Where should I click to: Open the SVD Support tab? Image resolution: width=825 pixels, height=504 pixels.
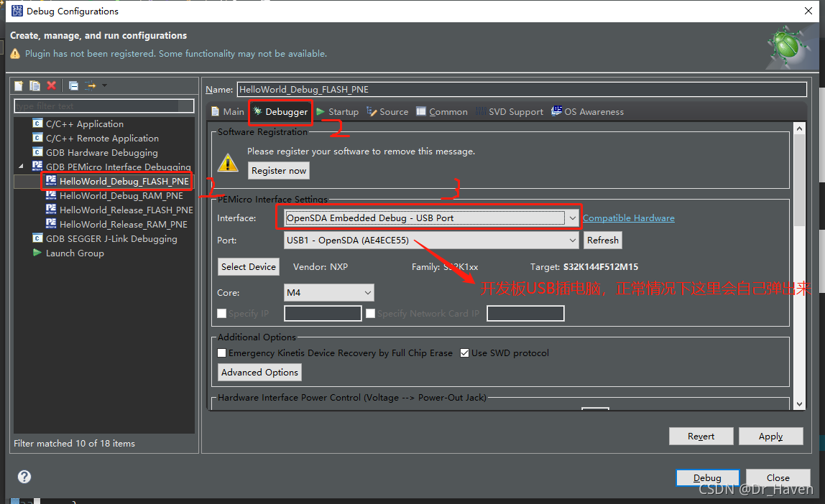pos(509,111)
